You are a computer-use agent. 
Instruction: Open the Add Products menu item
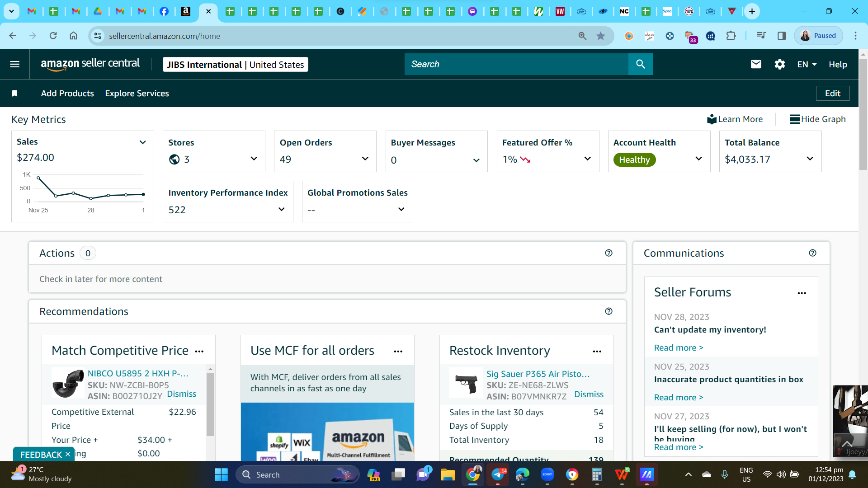[x=67, y=94]
